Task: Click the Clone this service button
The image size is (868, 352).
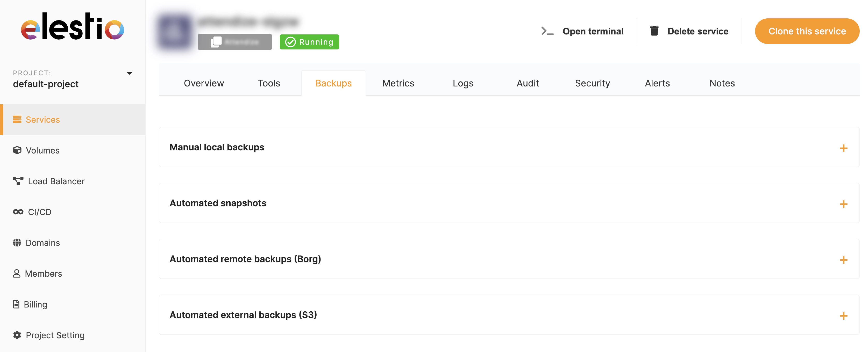Action: 807,31
